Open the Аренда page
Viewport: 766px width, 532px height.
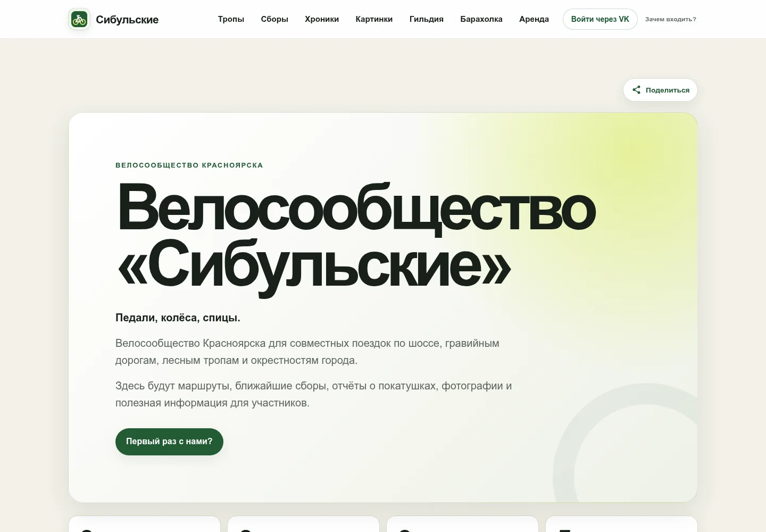point(534,19)
